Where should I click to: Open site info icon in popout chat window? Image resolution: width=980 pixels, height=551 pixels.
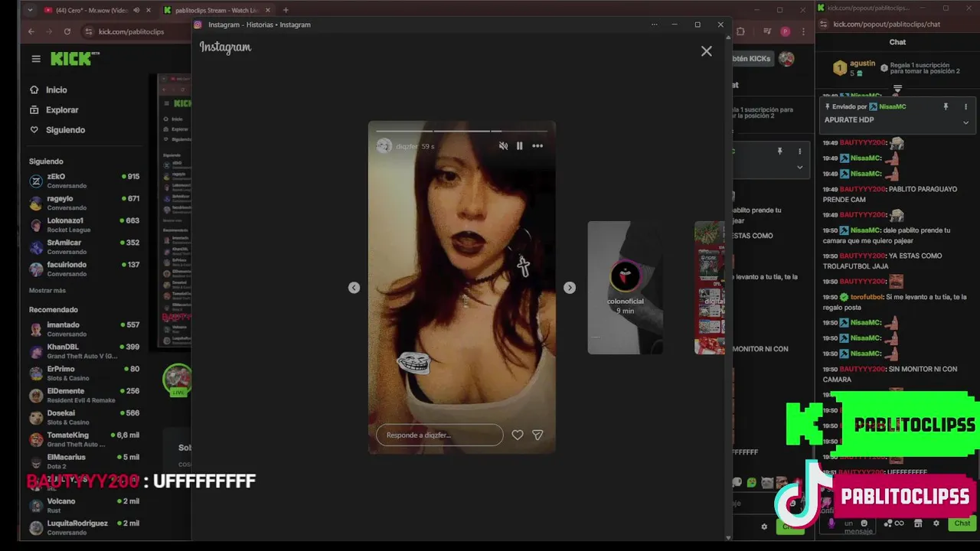coord(824,24)
